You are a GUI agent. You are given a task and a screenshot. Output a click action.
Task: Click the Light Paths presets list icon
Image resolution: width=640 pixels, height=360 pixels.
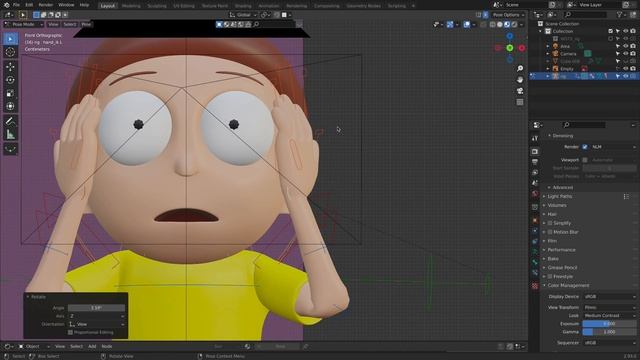[626, 196]
